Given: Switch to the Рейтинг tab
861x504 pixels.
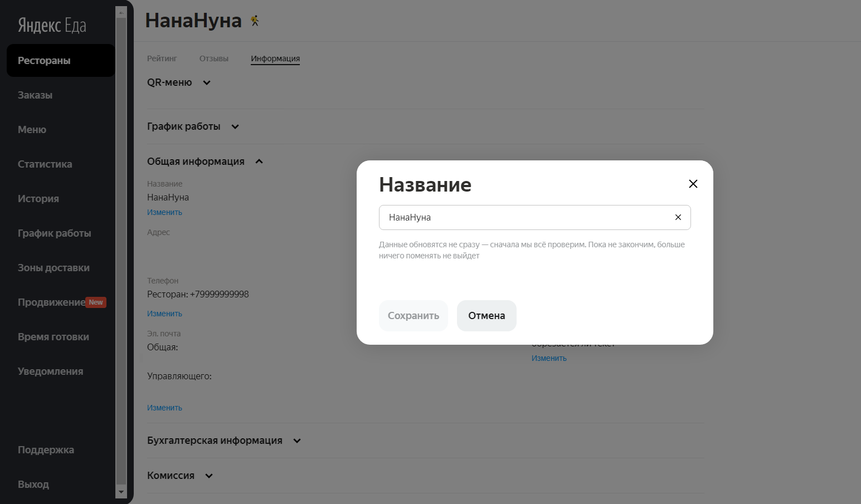Looking at the screenshot, I should click(x=162, y=58).
